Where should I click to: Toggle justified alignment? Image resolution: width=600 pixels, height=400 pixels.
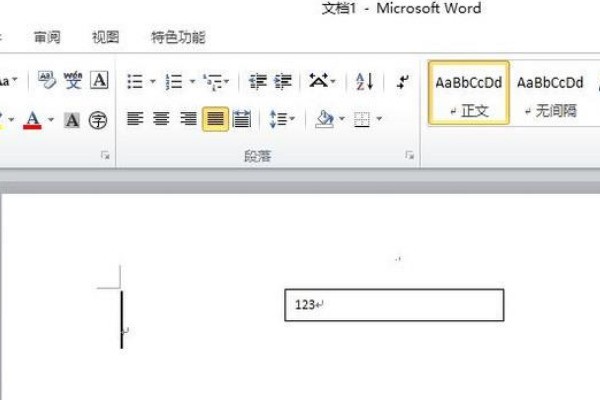(215, 119)
